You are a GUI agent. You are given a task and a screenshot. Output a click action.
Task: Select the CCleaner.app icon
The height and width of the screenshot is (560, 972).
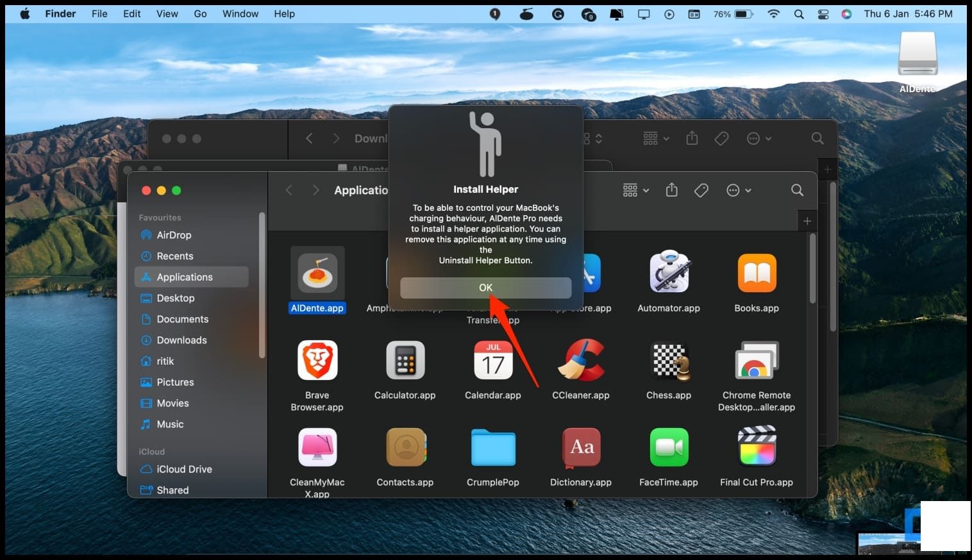(581, 360)
